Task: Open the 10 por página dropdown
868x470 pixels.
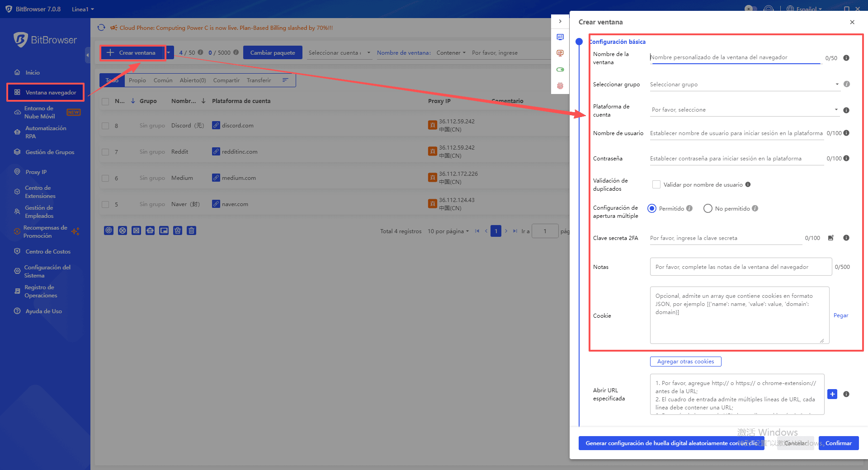Action: pos(448,231)
